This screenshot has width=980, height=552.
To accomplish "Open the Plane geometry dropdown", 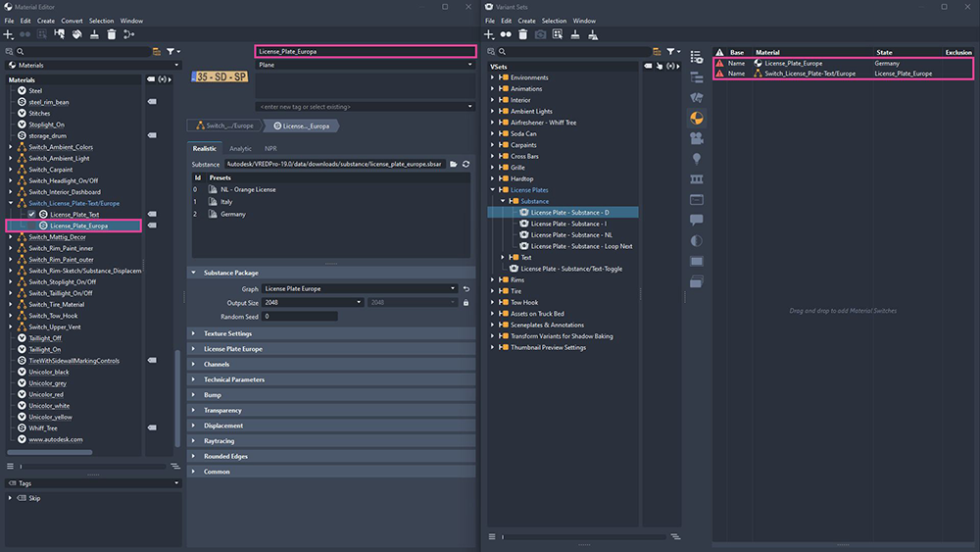I will (x=365, y=65).
